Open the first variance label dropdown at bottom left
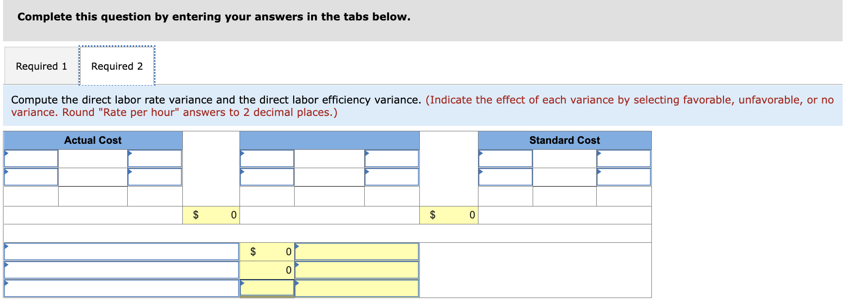 pyautogui.click(x=121, y=252)
